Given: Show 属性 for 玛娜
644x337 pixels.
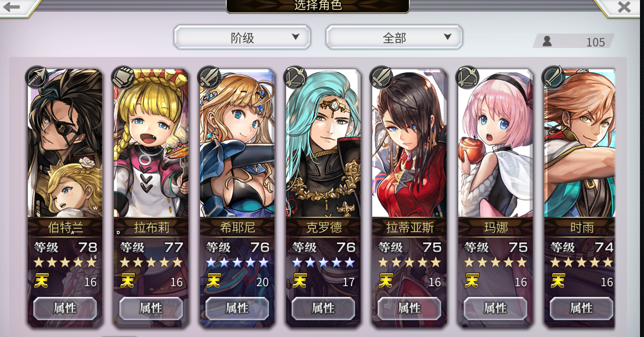Looking at the screenshot, I should 496,308.
